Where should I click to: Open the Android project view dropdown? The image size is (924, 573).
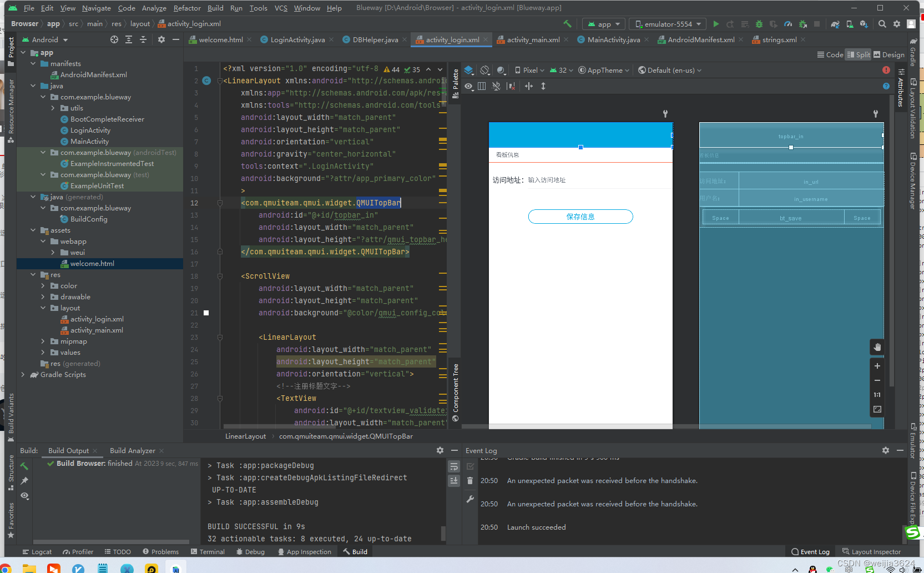click(x=45, y=39)
